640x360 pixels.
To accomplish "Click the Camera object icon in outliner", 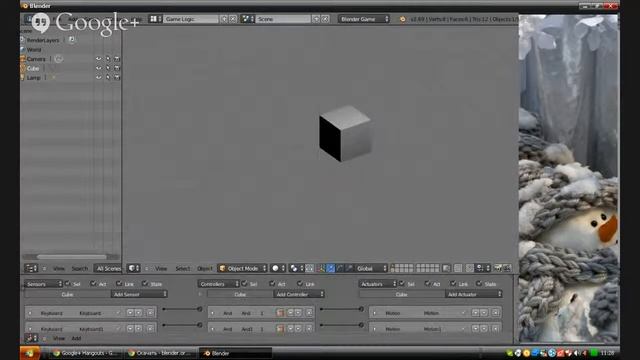I will pyautogui.click(x=23, y=59).
